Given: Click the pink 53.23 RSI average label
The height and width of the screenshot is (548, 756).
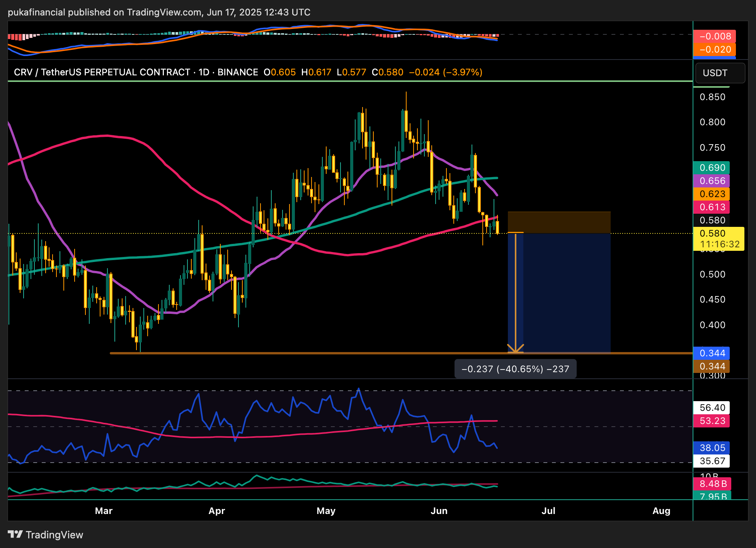Looking at the screenshot, I should tap(712, 421).
